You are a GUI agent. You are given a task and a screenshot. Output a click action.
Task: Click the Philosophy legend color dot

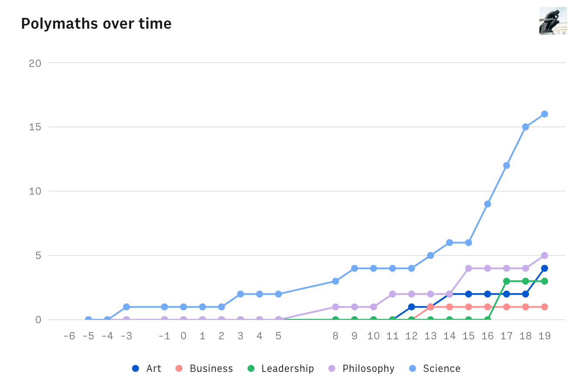pos(332,368)
